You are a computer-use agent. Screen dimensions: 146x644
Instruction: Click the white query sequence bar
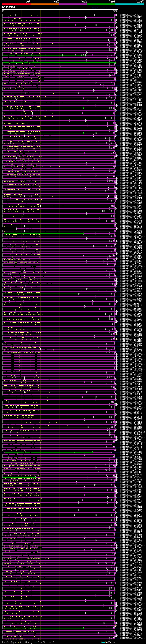[60, 9]
